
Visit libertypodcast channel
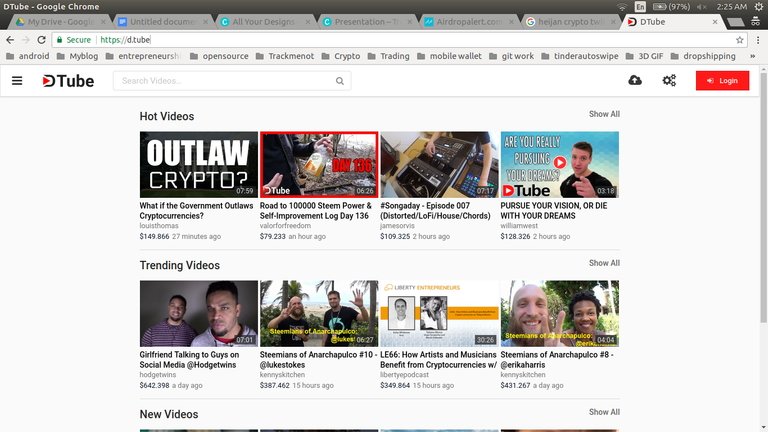(x=404, y=375)
